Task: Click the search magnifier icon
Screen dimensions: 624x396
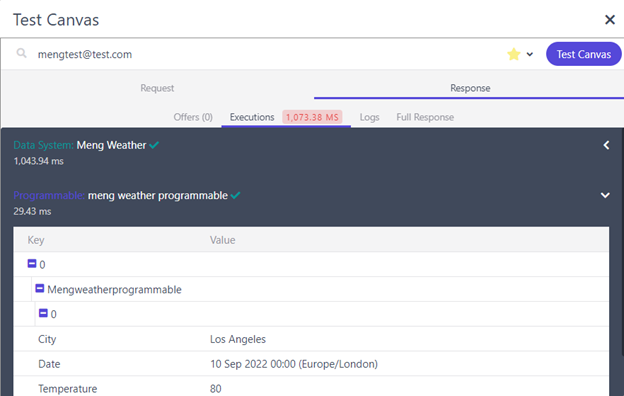Action: pyautogui.click(x=21, y=53)
